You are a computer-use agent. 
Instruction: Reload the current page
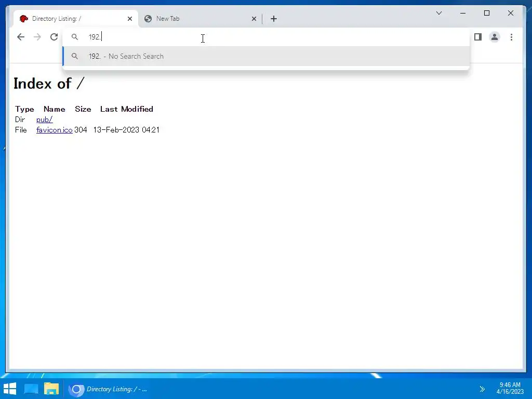(54, 37)
